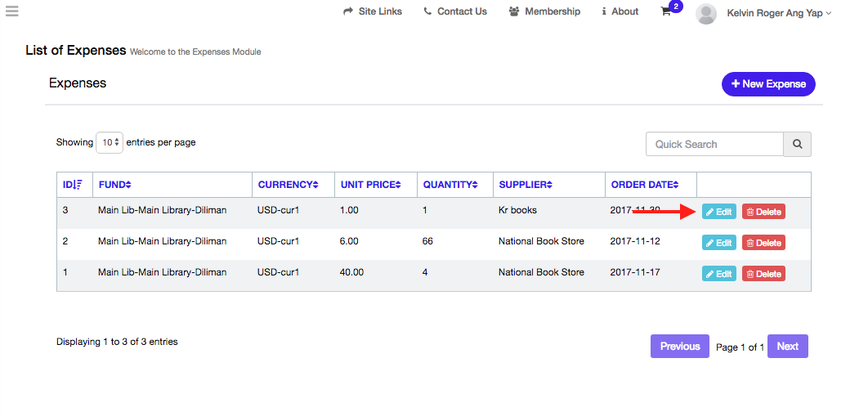Delete expense dated 2017-11-12
Image resolution: width=868 pixels, height=412 pixels.
point(763,243)
